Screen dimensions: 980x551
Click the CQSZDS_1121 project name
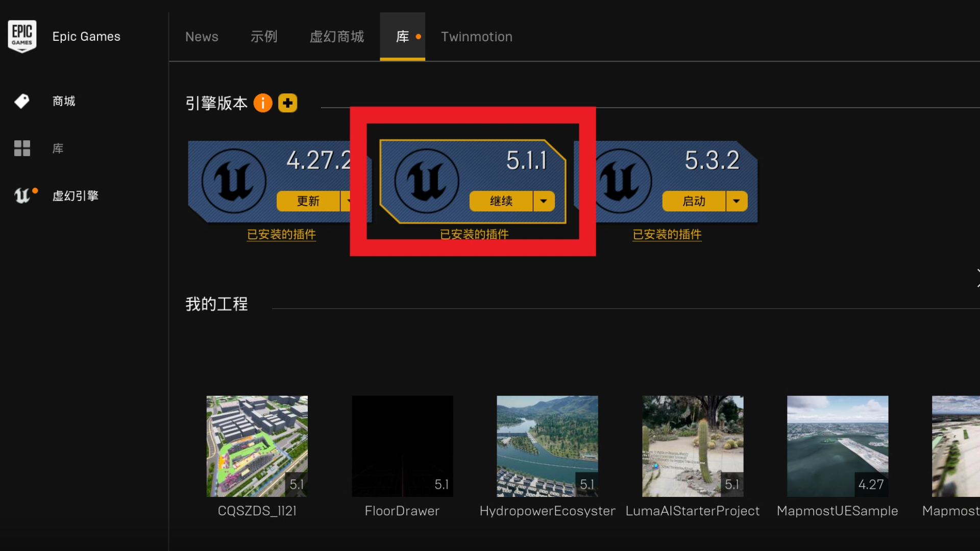click(257, 511)
